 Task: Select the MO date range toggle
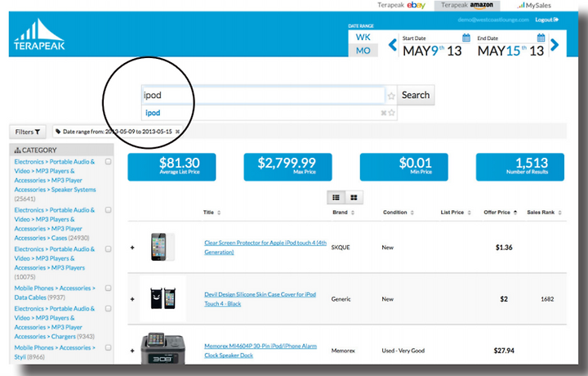click(363, 51)
